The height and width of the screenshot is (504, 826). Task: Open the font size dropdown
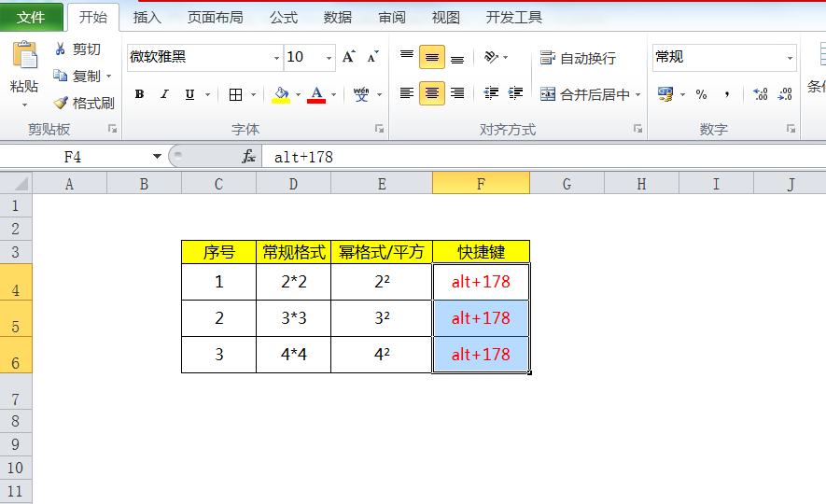coord(329,58)
